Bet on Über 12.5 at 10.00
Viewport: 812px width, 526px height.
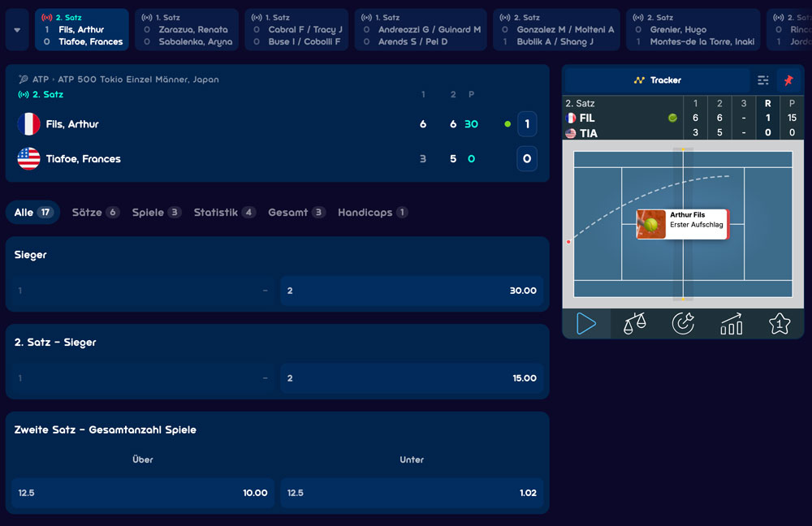click(x=142, y=493)
